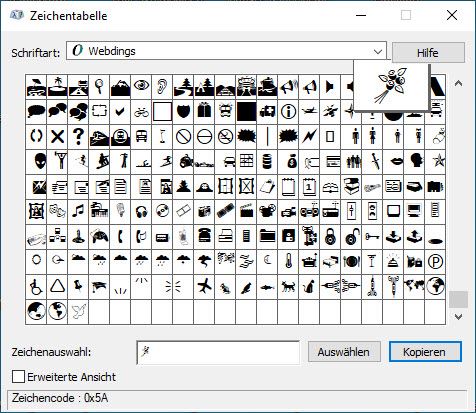The height and width of the screenshot is (413, 476).
Task: Click the Auswählen button
Action: [x=344, y=352]
